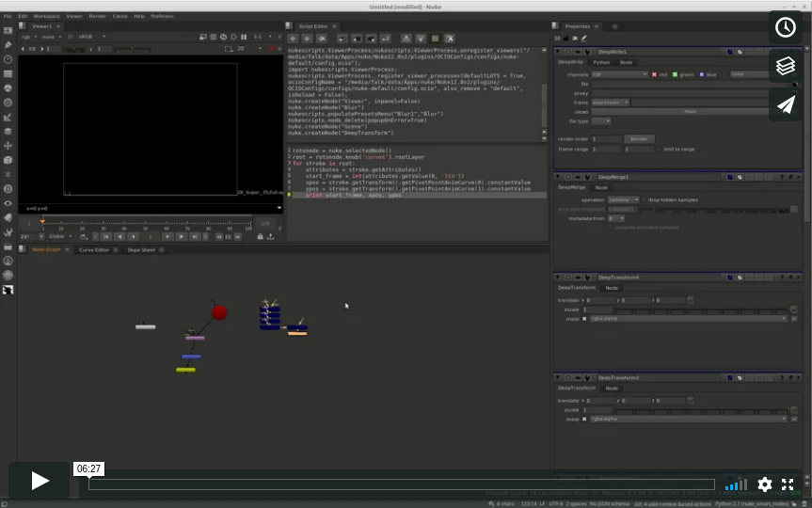
Task: Enable the limit to range checkbox
Action: pyautogui.click(x=658, y=149)
